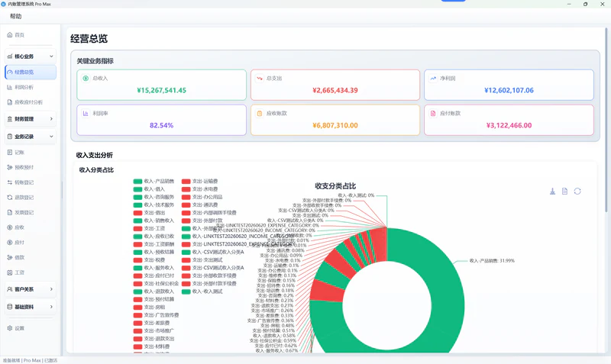Hide the 支出-借出 series in legend
This screenshot has width=611, height=364.
[149, 213]
